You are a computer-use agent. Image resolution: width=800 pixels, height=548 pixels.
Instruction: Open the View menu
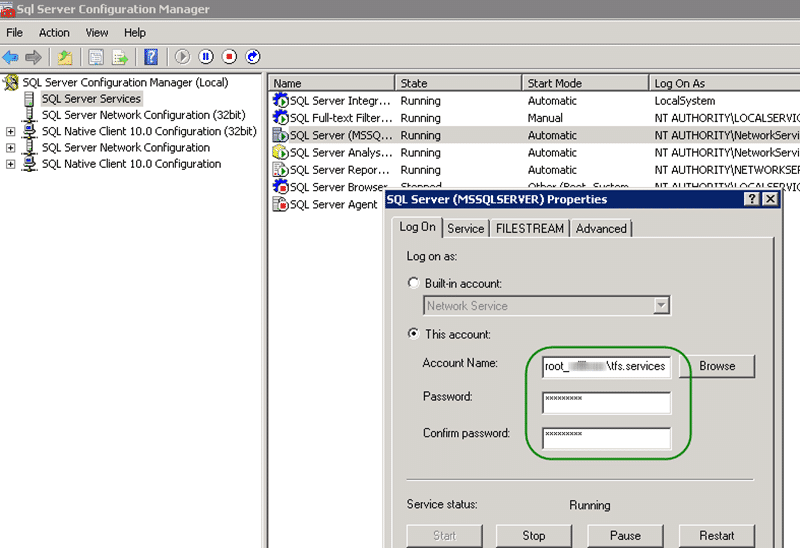coord(96,33)
